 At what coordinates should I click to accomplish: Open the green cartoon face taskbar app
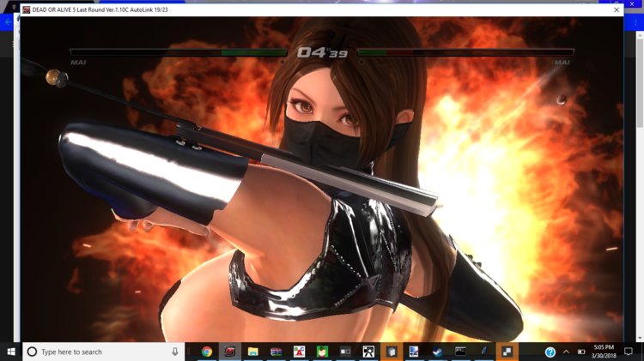tap(322, 352)
